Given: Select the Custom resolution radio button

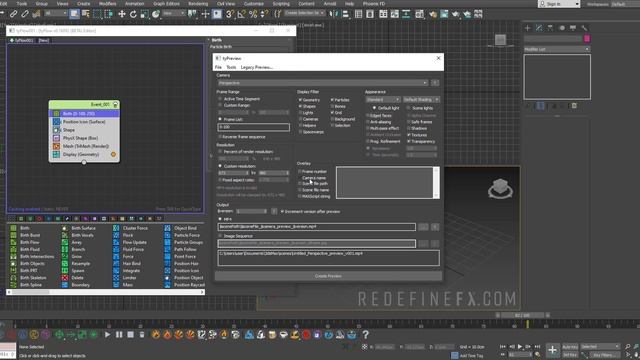Looking at the screenshot, I should (x=220, y=166).
